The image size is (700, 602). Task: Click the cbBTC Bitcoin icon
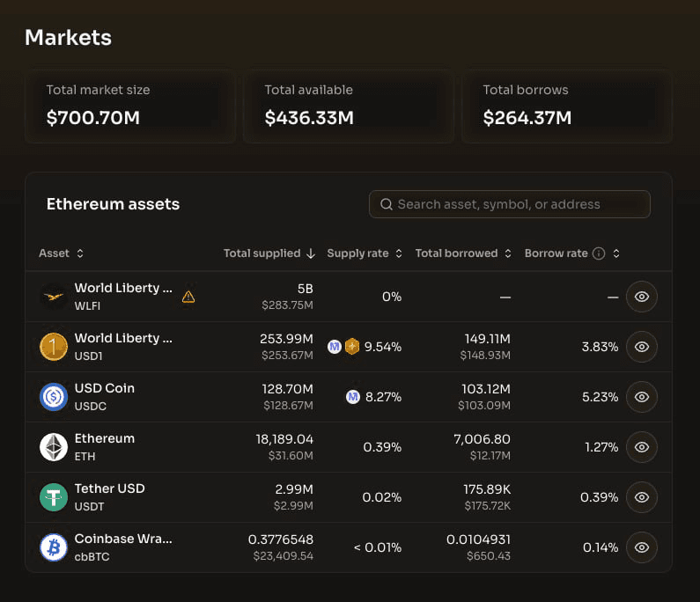[54, 547]
